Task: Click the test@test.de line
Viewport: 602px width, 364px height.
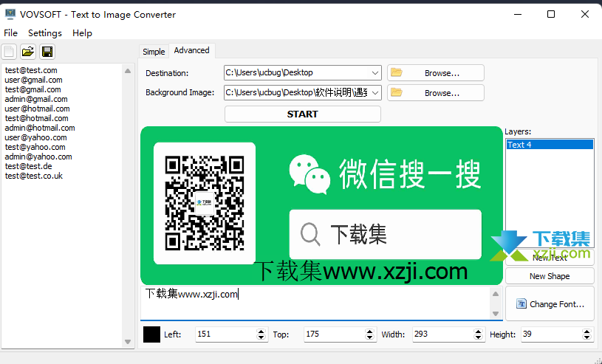Action: [x=28, y=166]
